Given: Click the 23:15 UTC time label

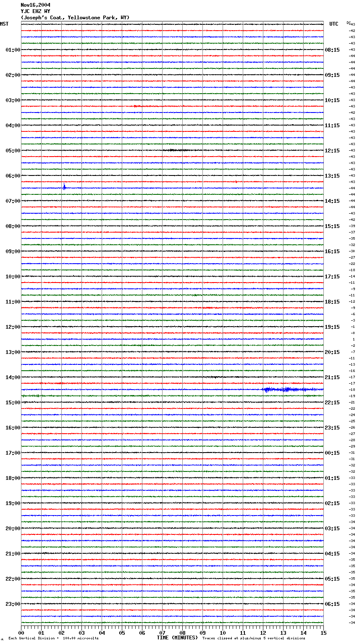Looking at the screenshot, I should click(332, 428).
